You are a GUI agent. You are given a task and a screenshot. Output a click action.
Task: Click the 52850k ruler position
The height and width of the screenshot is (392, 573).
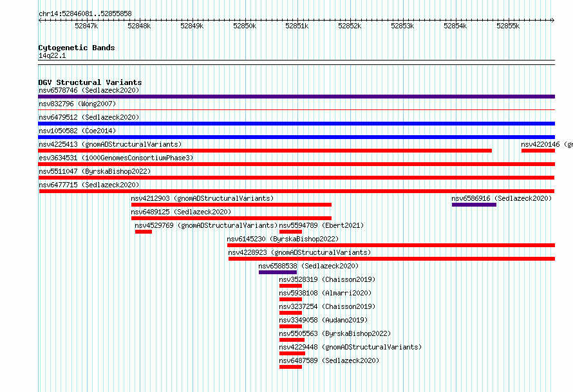point(245,26)
